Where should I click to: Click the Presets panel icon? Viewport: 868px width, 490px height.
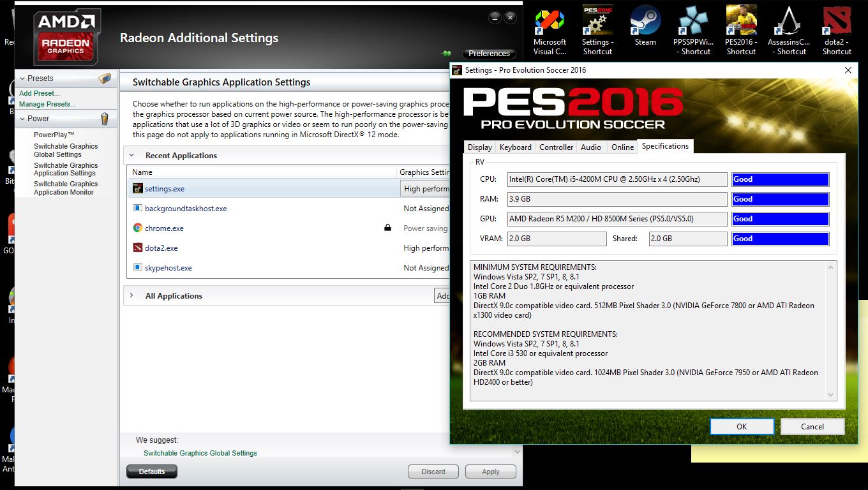click(x=105, y=78)
